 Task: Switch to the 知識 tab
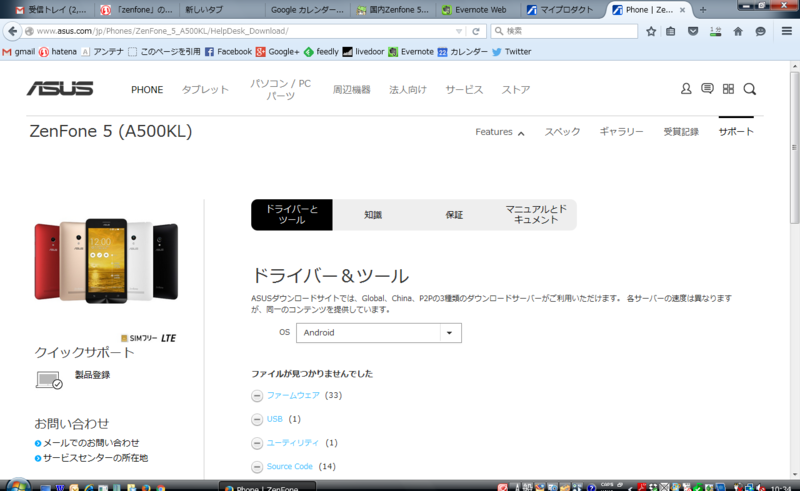[x=373, y=215]
